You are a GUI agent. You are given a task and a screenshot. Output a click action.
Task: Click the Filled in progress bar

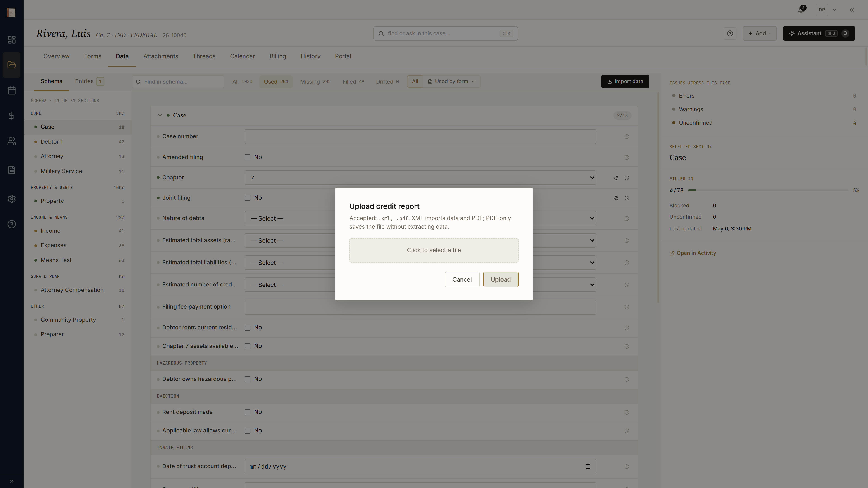(768, 190)
